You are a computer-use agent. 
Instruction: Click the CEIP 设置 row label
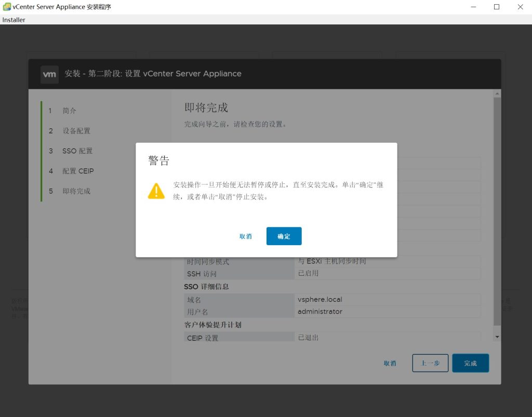pyautogui.click(x=203, y=338)
